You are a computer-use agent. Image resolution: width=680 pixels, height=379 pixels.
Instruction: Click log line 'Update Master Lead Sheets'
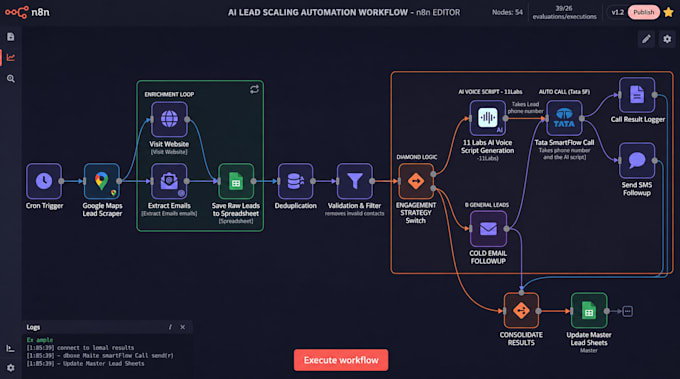pos(85,363)
